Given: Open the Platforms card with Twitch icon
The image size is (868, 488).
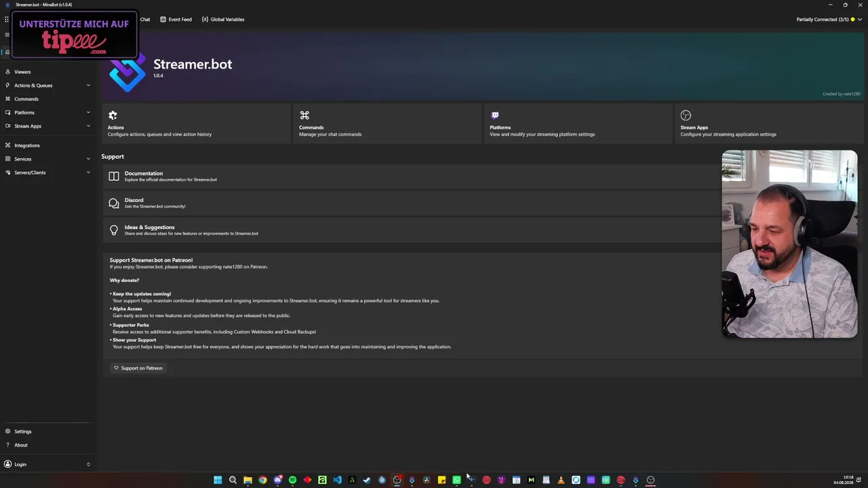Looking at the screenshot, I should coord(578,123).
